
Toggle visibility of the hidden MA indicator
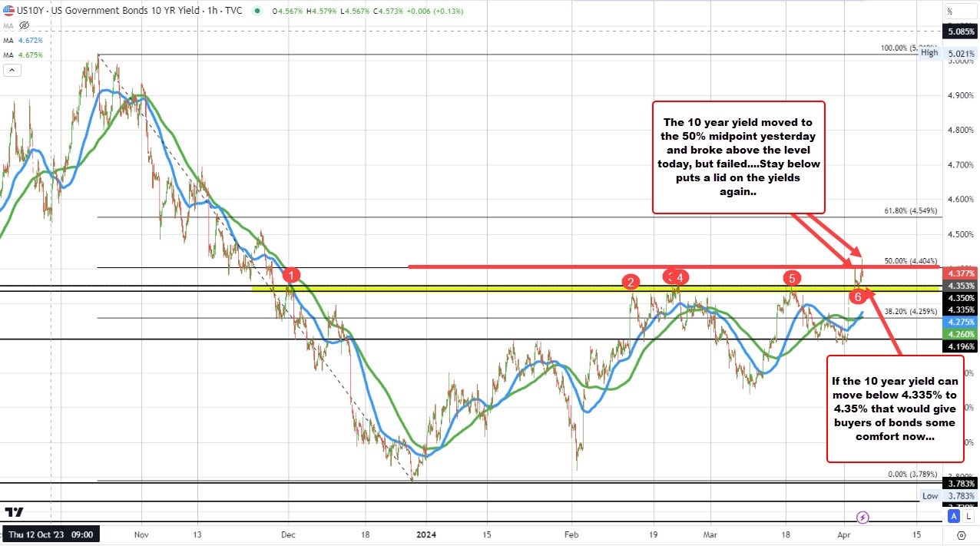24,25
